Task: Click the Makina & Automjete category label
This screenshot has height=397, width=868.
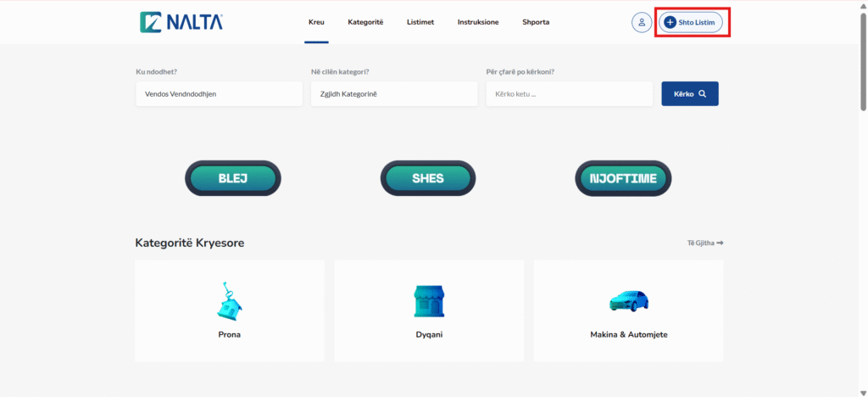Action: (x=628, y=335)
